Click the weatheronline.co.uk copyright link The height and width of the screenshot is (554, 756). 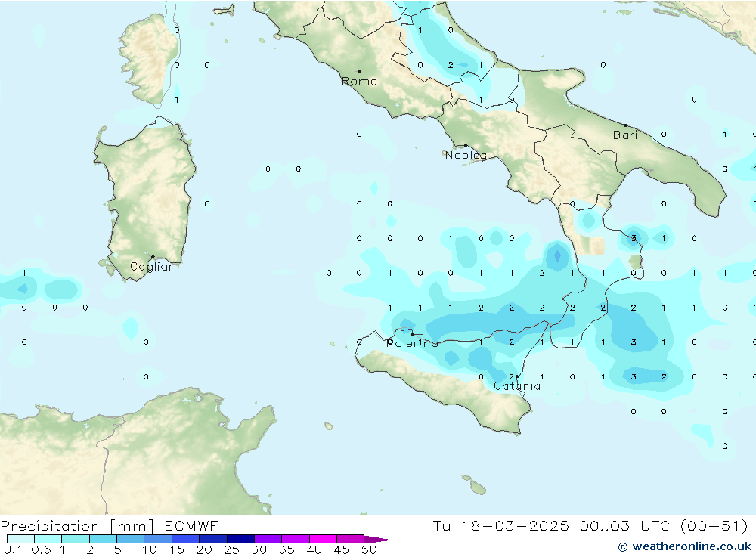[685, 546]
